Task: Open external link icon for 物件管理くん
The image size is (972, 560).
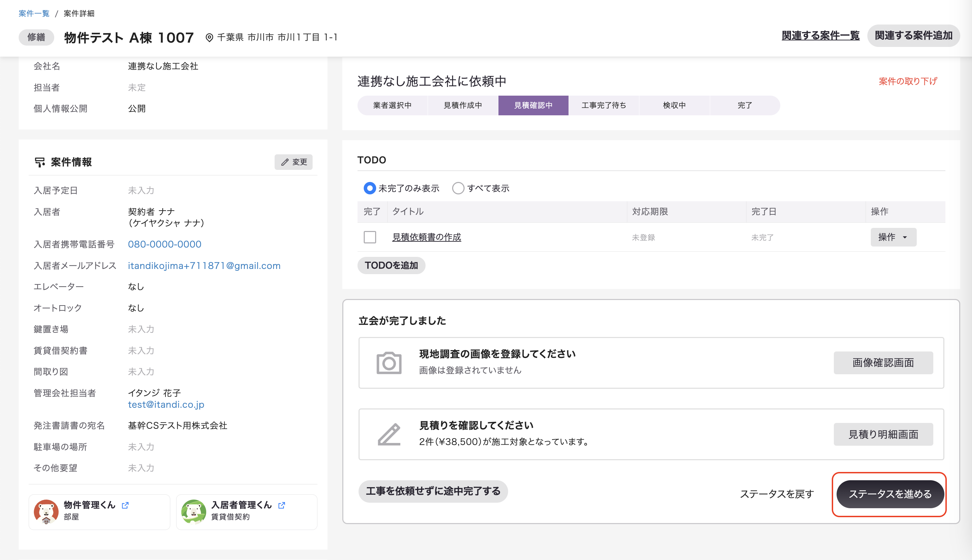Action: click(125, 505)
